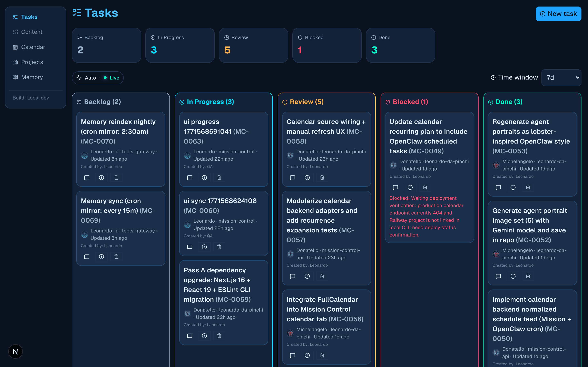Open Modularize calendar backend adapters card
Viewport: 588px width, 367px height.
click(322, 220)
